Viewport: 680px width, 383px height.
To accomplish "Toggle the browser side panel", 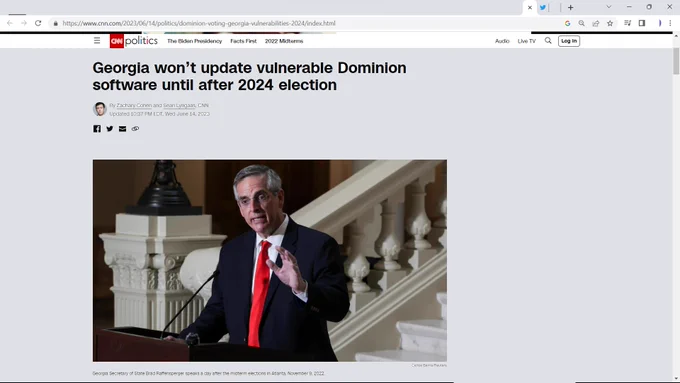I will [642, 23].
